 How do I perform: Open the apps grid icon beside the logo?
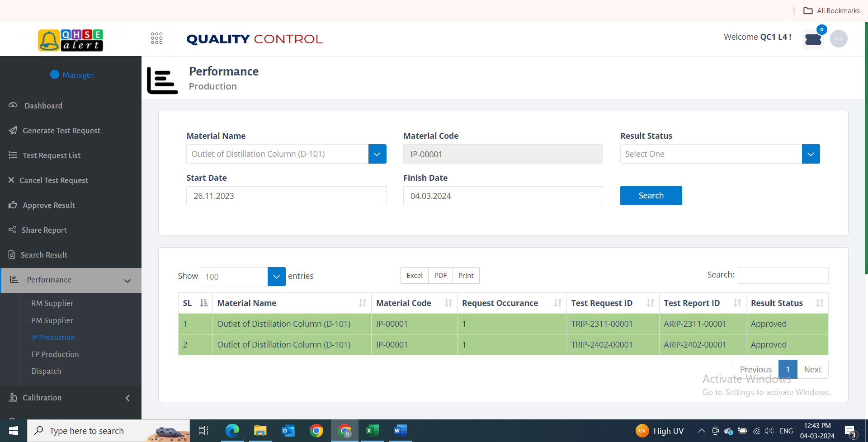[156, 38]
